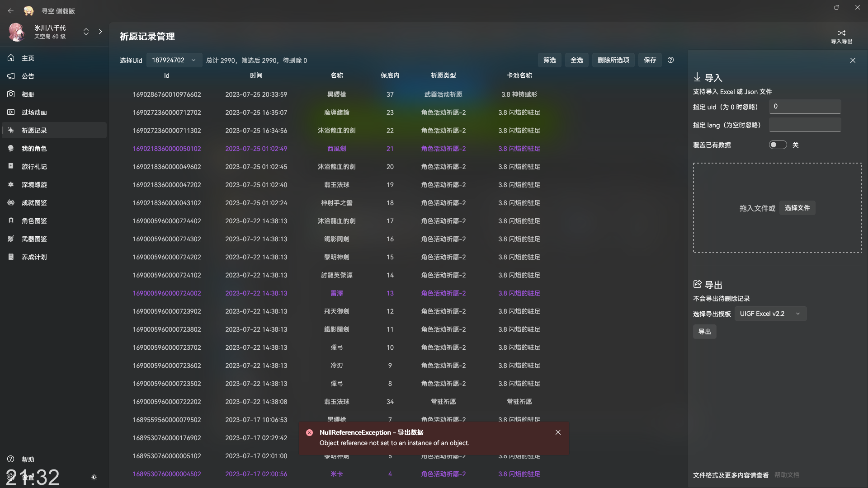
Task: Click the 导入导出 import/export icon top right
Action: 841,33
